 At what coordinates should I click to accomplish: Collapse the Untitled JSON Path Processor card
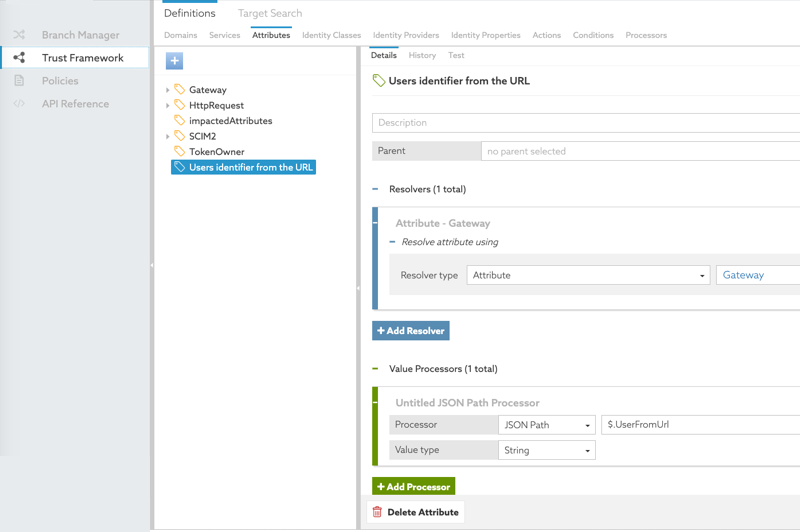(375, 402)
